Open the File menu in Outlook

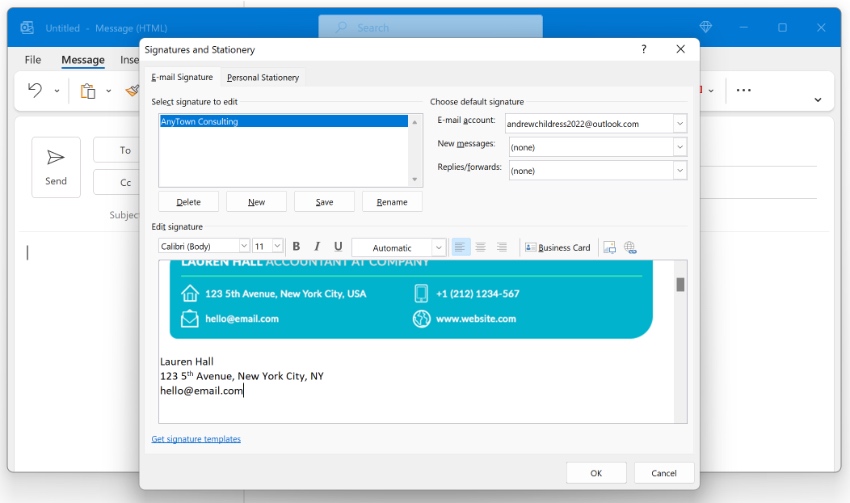click(x=33, y=60)
